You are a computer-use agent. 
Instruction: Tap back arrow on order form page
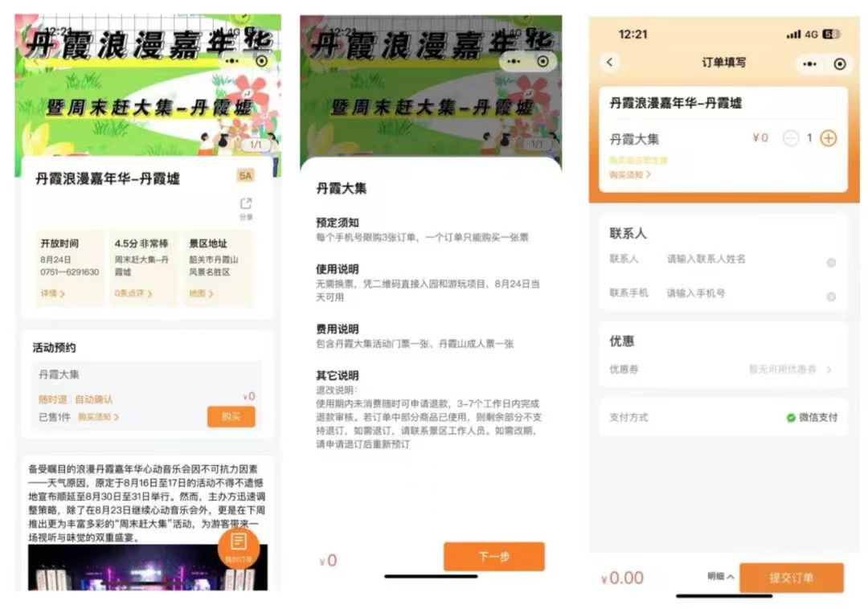coord(611,63)
